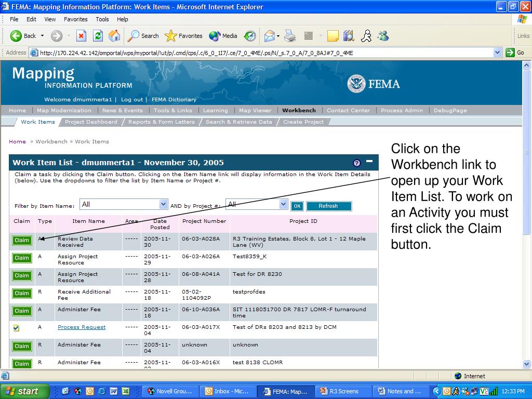The width and height of the screenshot is (532, 399).
Task: Open the Map Viewer navigation tab
Action: (255, 110)
